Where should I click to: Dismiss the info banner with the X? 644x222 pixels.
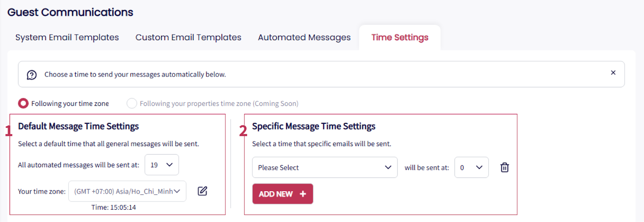pos(613,73)
